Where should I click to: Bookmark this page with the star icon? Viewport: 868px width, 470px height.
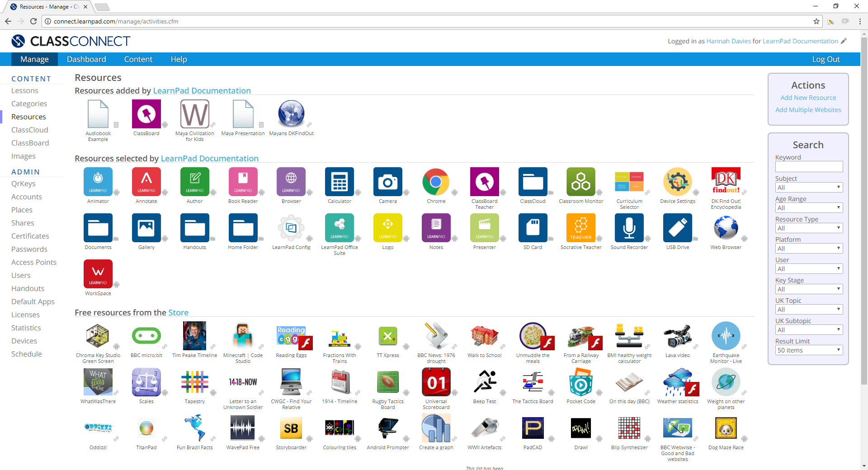[x=816, y=21]
